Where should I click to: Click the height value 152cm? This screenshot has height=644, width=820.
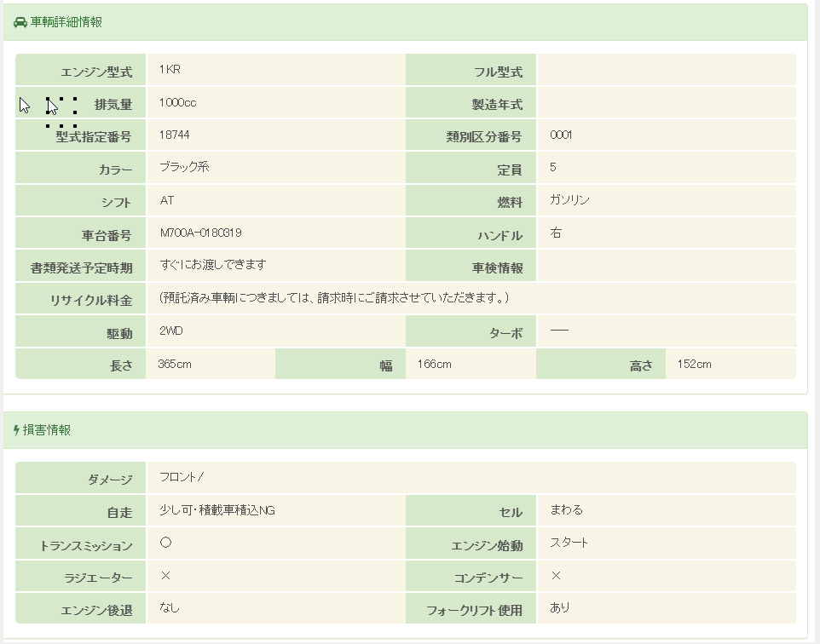[x=694, y=365]
